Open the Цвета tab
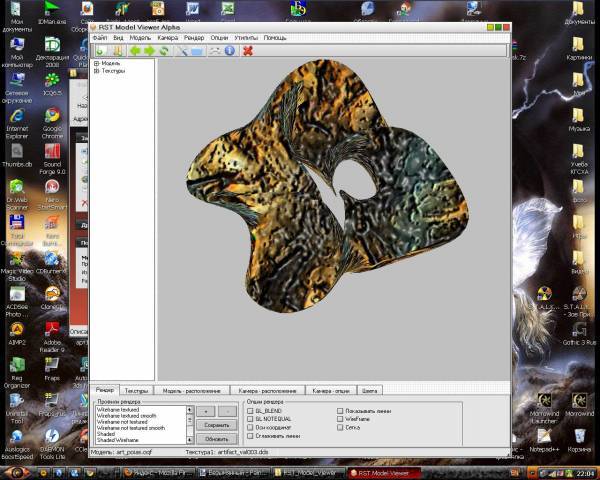The image size is (600, 480). pyautogui.click(x=370, y=390)
